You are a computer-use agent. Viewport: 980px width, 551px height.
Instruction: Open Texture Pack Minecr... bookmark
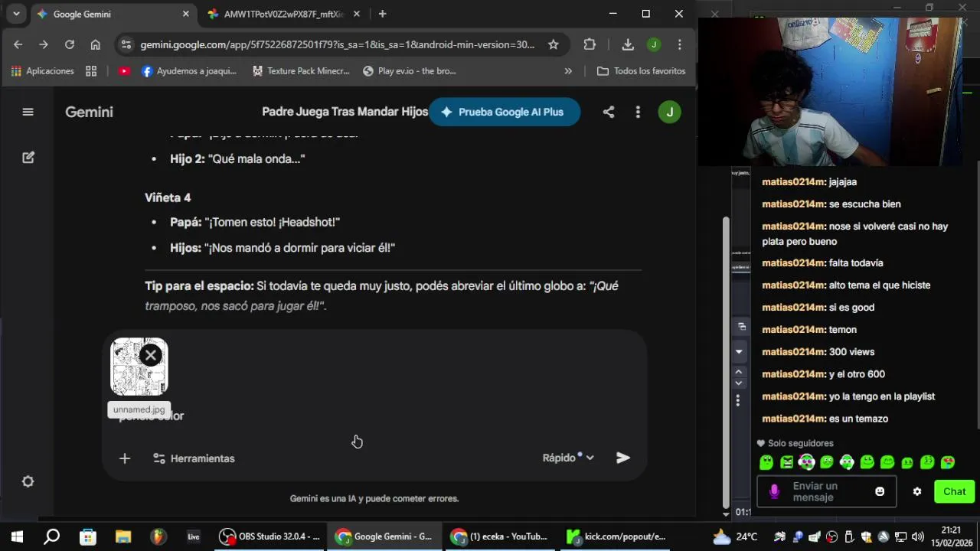point(301,71)
